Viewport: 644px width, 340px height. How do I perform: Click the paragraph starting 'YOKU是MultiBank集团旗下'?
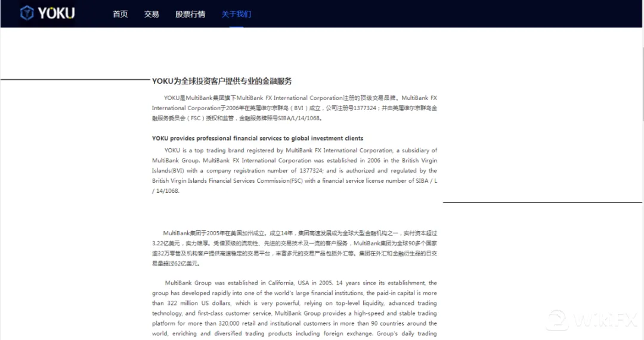pyautogui.click(x=295, y=108)
